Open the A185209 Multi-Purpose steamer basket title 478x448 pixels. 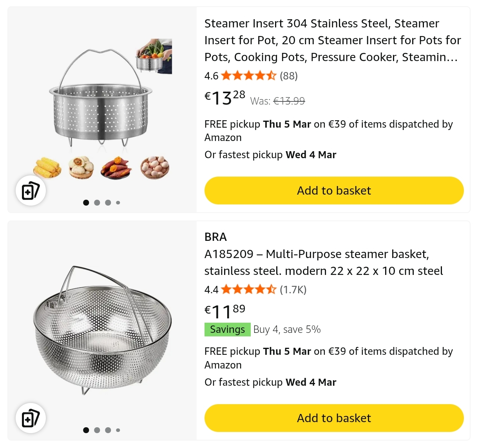pyautogui.click(x=324, y=262)
